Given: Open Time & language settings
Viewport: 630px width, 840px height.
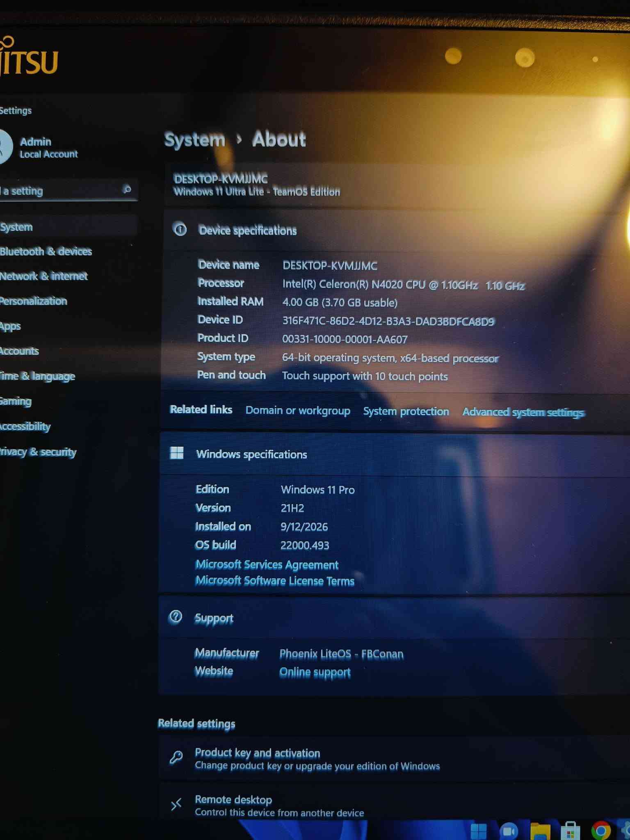Looking at the screenshot, I should click(37, 376).
